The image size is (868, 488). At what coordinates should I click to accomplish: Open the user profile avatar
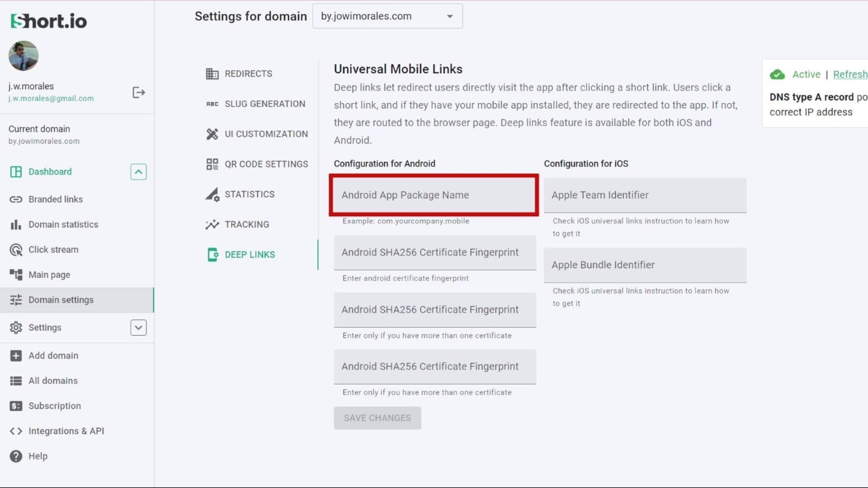23,56
